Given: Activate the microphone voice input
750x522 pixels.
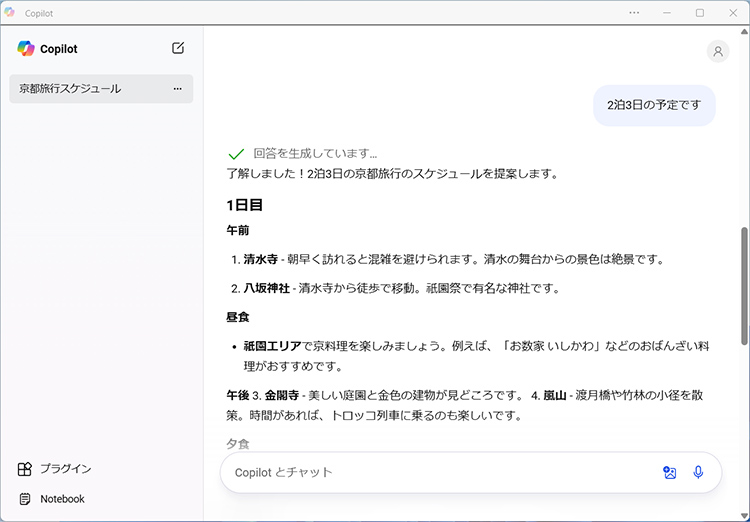Looking at the screenshot, I should click(x=698, y=472).
